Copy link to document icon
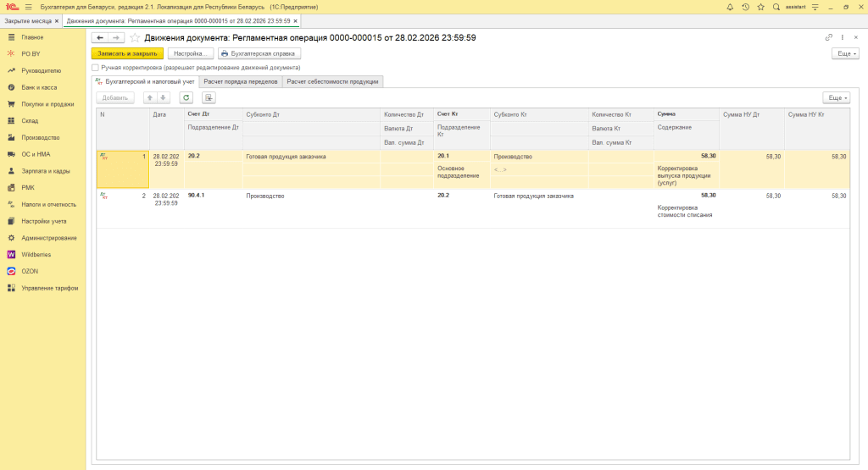Viewport: 868px width, 470px height. pyautogui.click(x=829, y=37)
